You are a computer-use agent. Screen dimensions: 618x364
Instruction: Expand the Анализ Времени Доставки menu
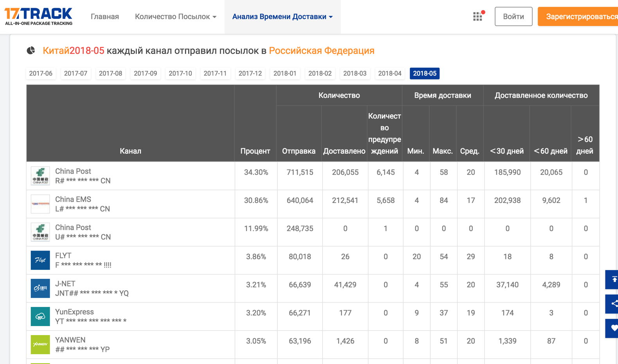coord(282,17)
